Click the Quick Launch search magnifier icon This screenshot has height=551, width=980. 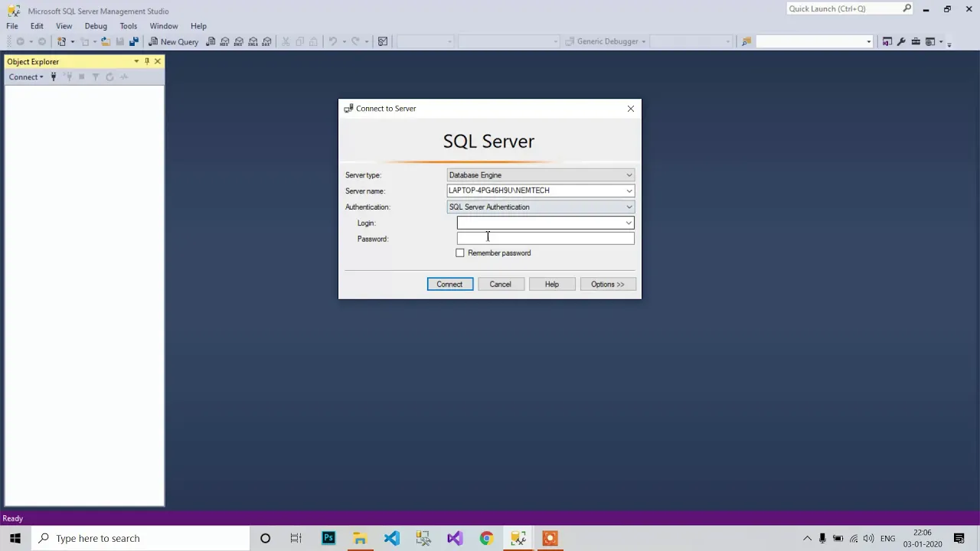907,8
